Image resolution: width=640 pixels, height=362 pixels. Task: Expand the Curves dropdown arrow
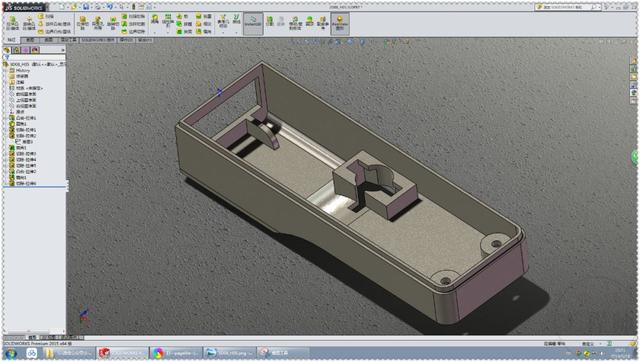(236, 33)
